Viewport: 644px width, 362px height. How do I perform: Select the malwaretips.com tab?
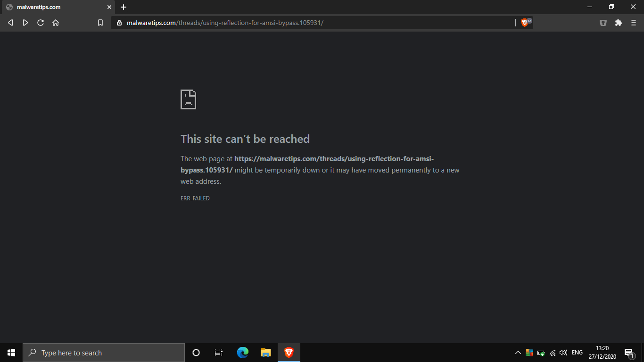click(58, 7)
